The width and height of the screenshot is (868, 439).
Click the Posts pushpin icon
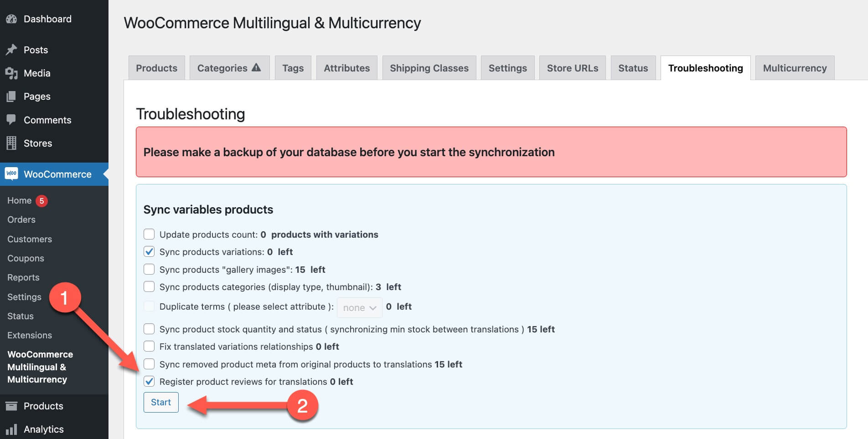[11, 50]
